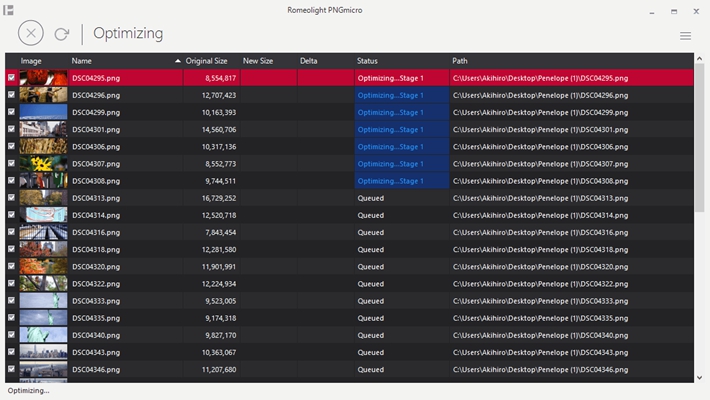Image resolution: width=710 pixels, height=400 pixels.
Task: Click the sort arrow beside Original Size
Action: pos(178,61)
